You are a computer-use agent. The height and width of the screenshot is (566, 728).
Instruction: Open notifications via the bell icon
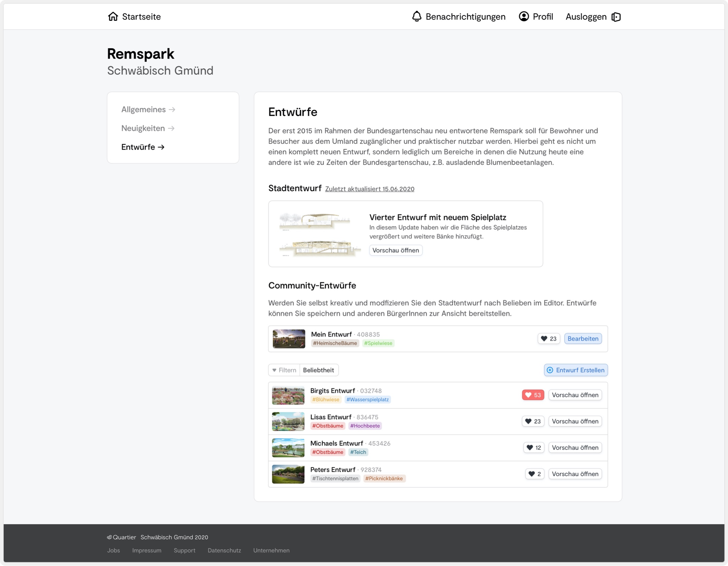pyautogui.click(x=417, y=17)
